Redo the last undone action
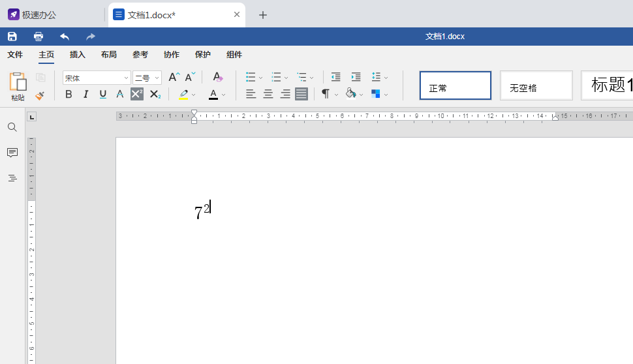The height and width of the screenshot is (364, 633). coord(91,37)
